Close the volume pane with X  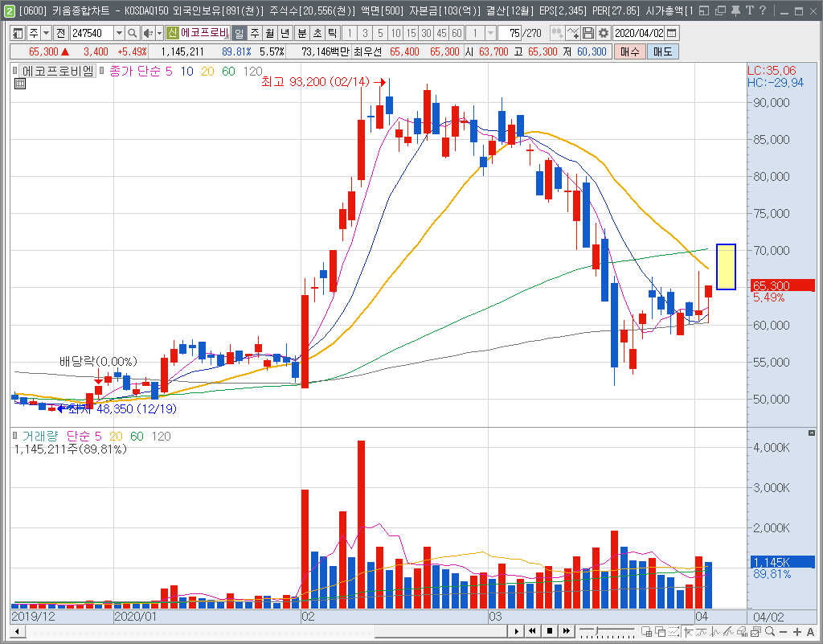812,433
